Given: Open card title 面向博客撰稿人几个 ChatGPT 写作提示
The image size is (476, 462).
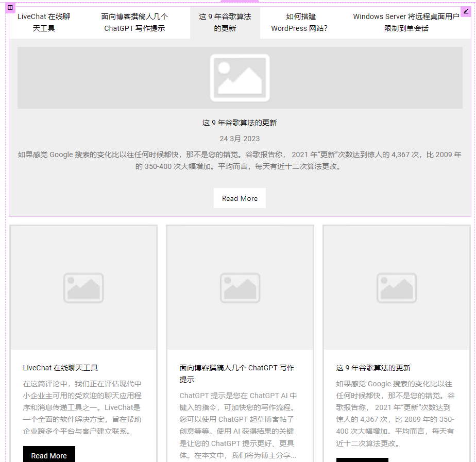Looking at the screenshot, I should coord(237,373).
